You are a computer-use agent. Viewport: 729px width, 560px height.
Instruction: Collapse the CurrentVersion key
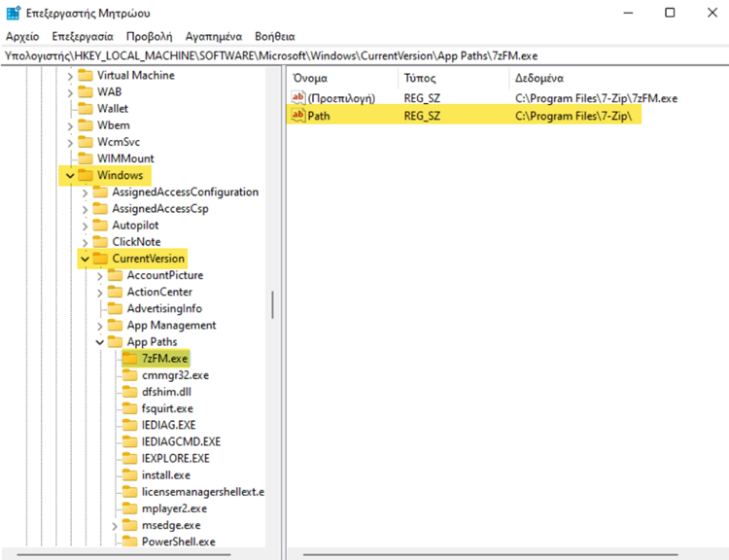85,259
